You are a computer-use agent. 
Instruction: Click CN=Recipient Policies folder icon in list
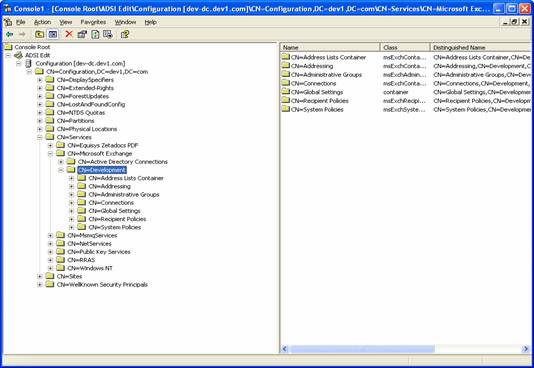(x=286, y=100)
